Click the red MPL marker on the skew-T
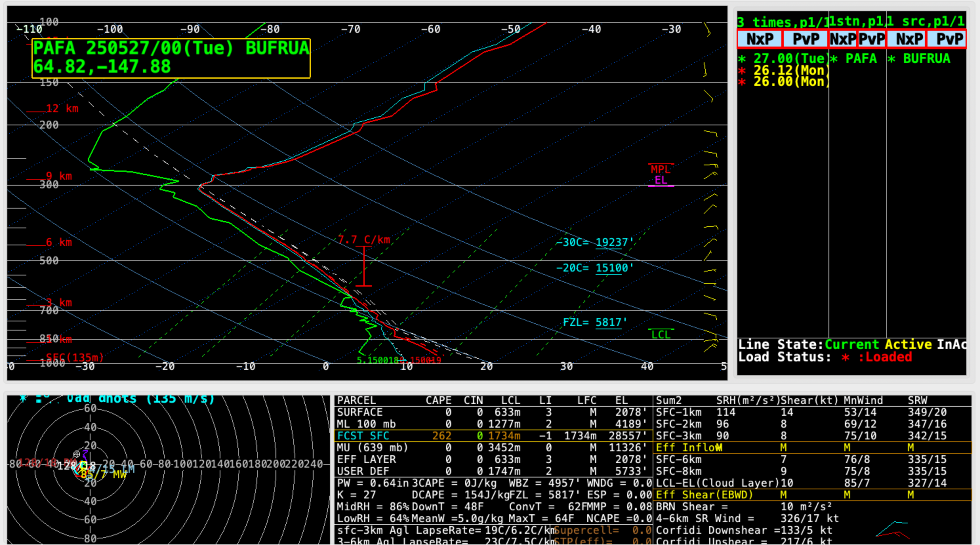 click(661, 169)
